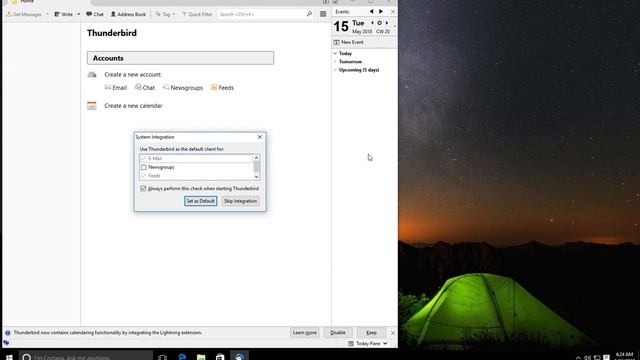
Task: Open the calendar tab icon in tab bar
Action: 326,2
